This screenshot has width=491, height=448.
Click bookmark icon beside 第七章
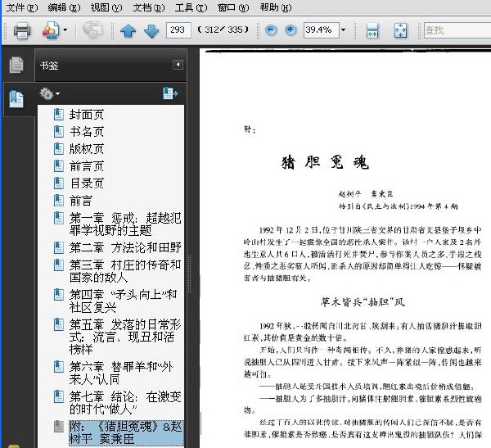(59, 396)
